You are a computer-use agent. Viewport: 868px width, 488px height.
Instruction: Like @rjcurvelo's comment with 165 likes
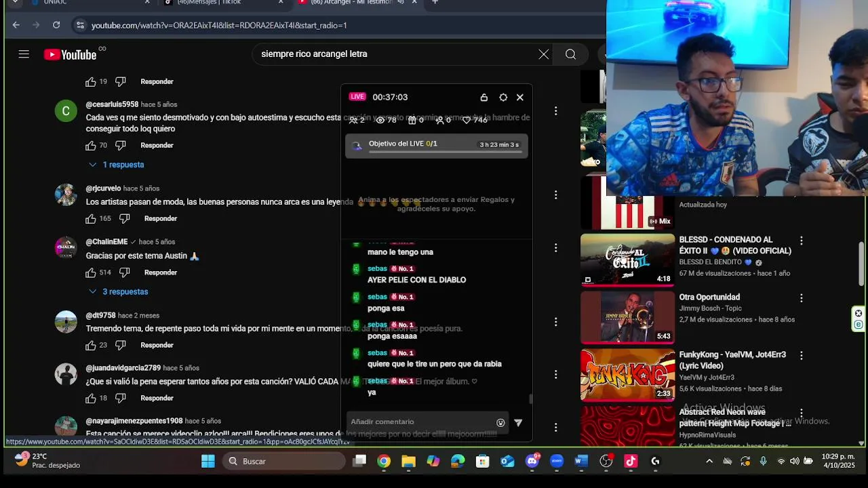click(x=91, y=219)
